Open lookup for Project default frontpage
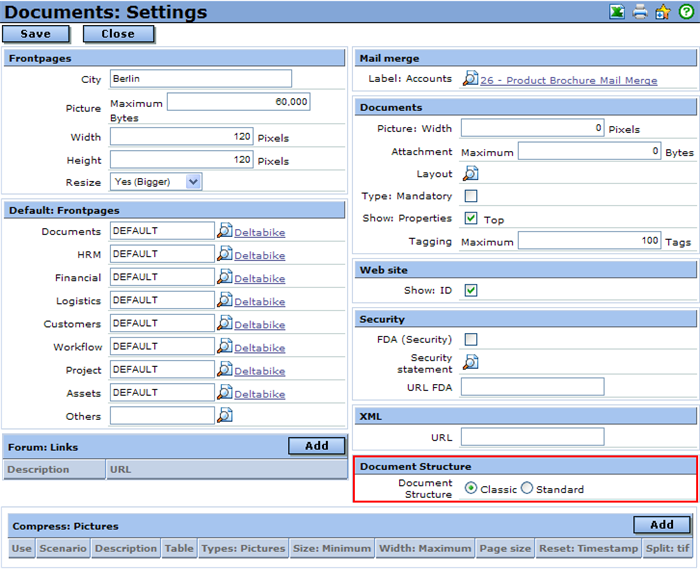 pyautogui.click(x=225, y=370)
